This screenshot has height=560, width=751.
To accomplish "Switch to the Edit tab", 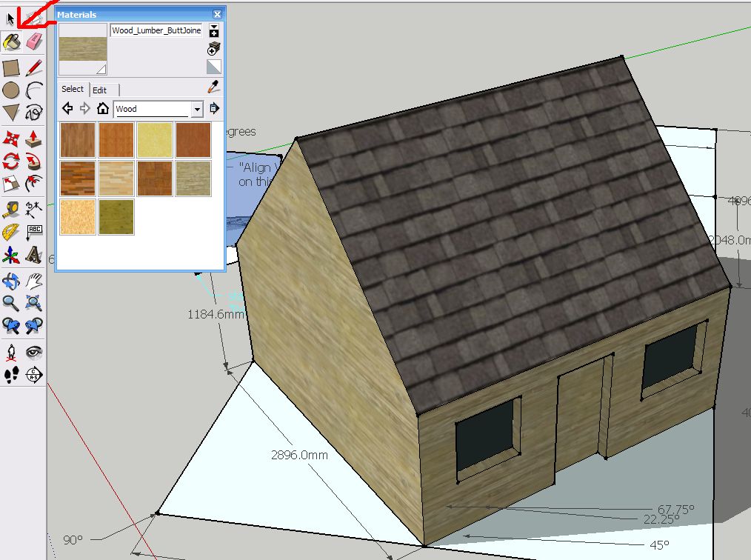I will [x=99, y=90].
